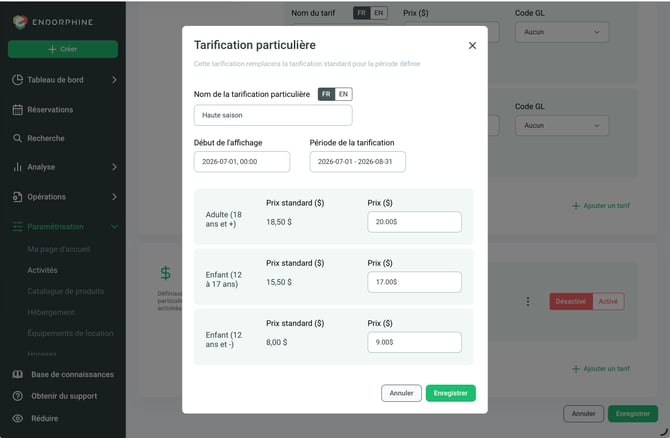
Task: Click the Endorphine logo icon
Action: click(x=20, y=22)
